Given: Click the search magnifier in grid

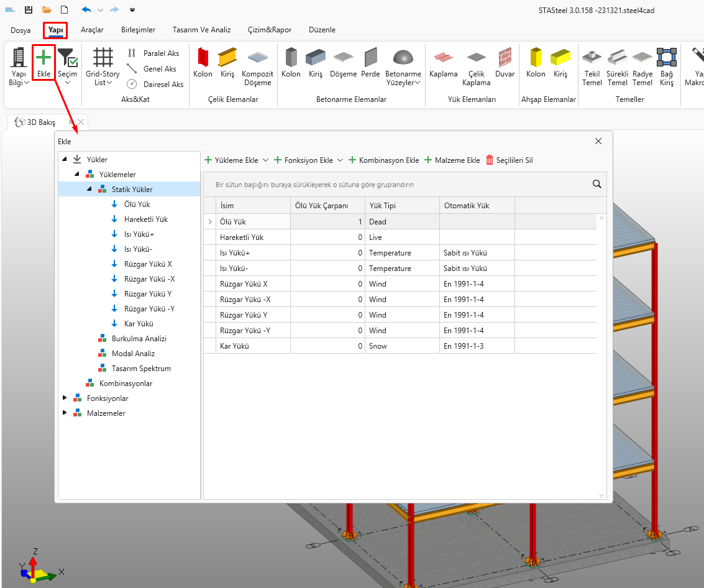Looking at the screenshot, I should click(x=597, y=184).
